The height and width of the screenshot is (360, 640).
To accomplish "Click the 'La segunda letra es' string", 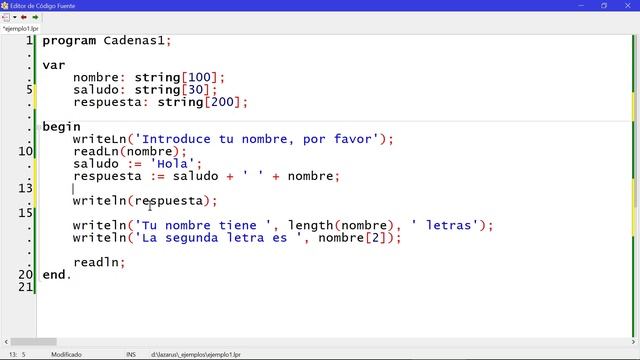I will (218, 238).
